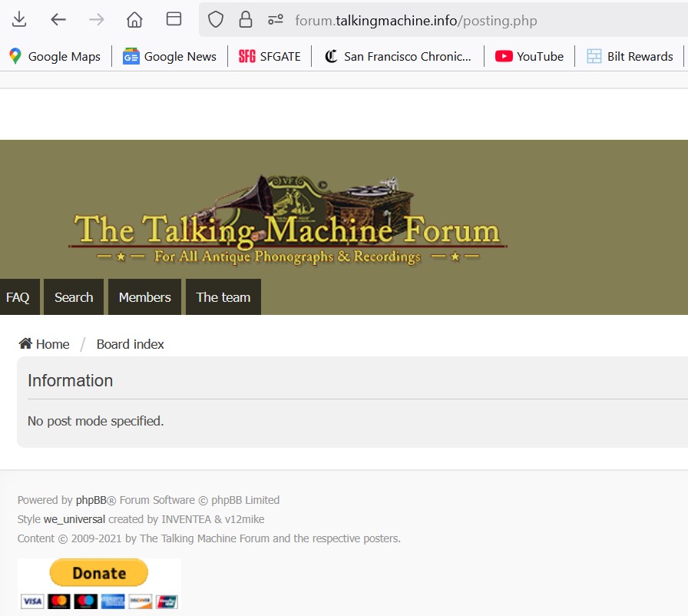The image size is (688, 616).
Task: Click the shield tracking protection icon
Action: point(216,20)
